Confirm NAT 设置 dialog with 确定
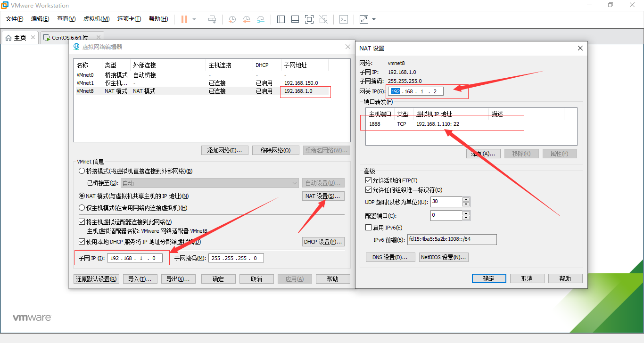 [x=489, y=278]
